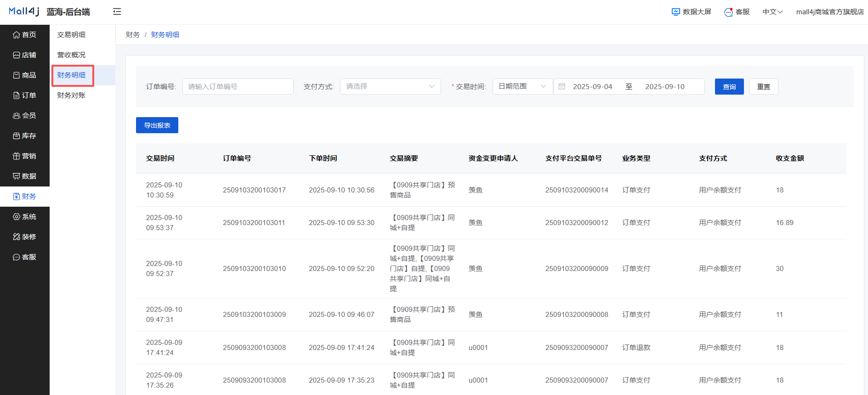
Task: Collapse the sidebar with the hamburger icon
Action: (x=117, y=11)
